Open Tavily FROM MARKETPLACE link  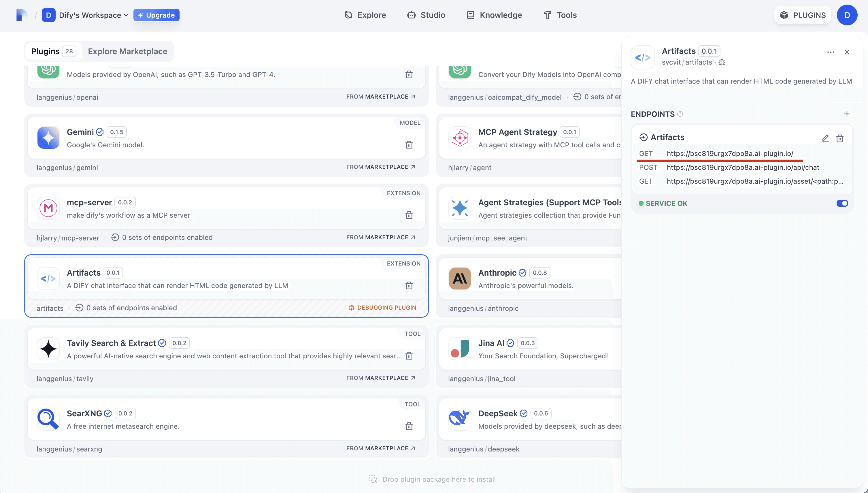(x=380, y=378)
